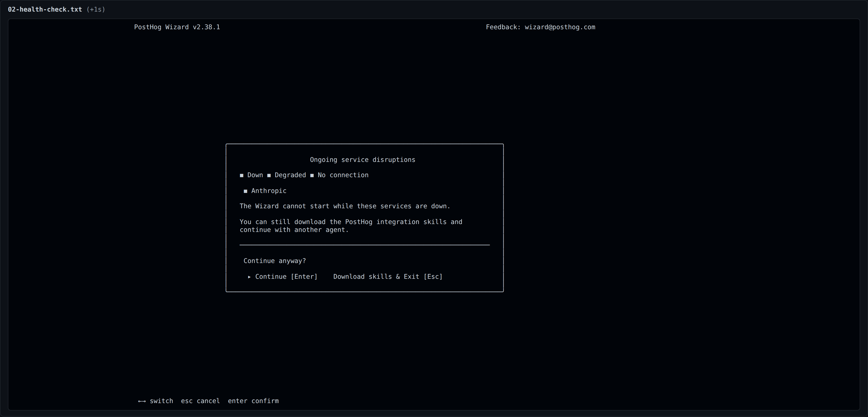Screen dimensions: 868x417
Task: Click the 'Continue anyway?' prompt text
Action: coord(275,261)
